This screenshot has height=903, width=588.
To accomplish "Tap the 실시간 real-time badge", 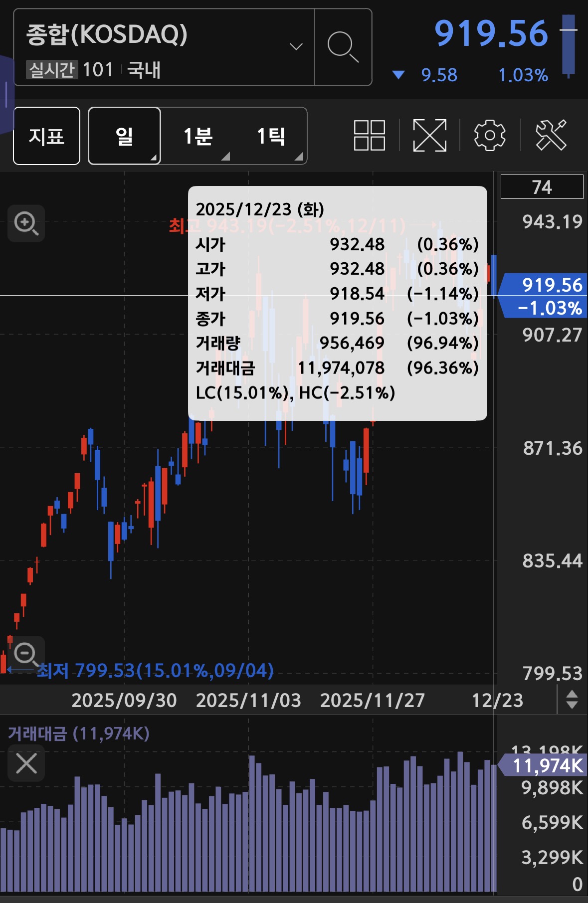I will tap(52, 69).
